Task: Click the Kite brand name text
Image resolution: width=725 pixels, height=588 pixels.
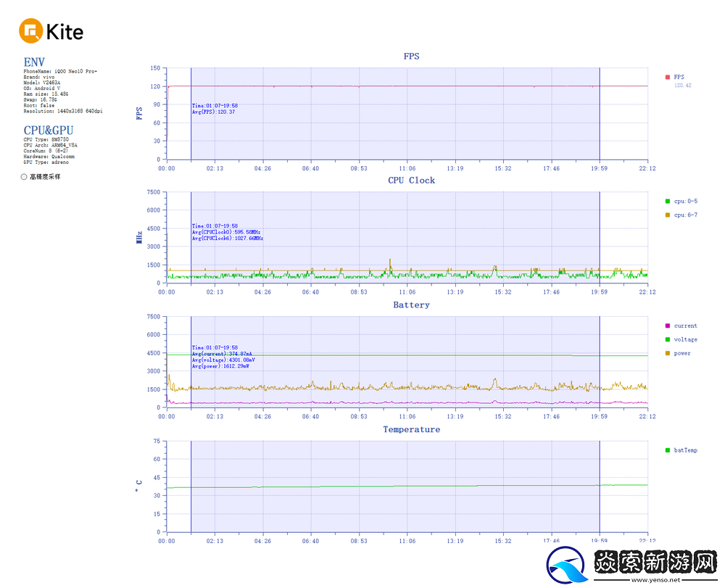Action: pyautogui.click(x=65, y=32)
